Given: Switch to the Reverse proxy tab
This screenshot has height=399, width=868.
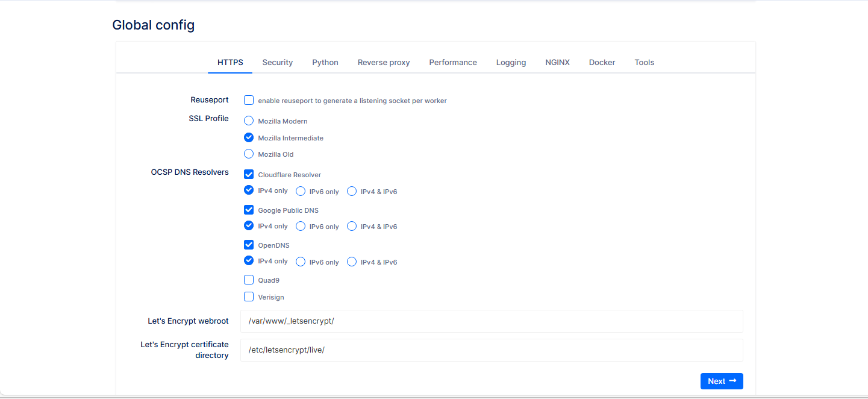Looking at the screenshot, I should click(383, 62).
